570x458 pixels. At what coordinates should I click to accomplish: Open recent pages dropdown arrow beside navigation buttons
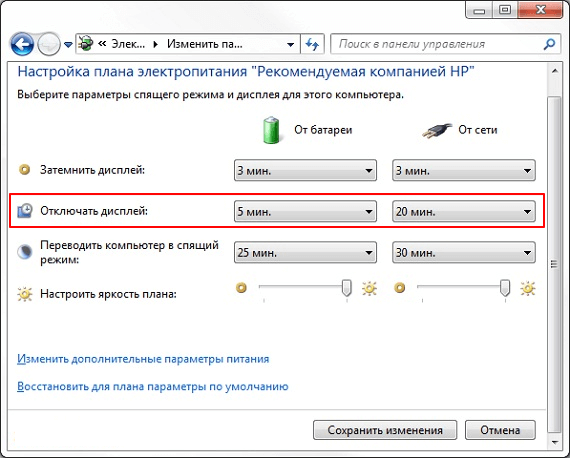[68, 45]
